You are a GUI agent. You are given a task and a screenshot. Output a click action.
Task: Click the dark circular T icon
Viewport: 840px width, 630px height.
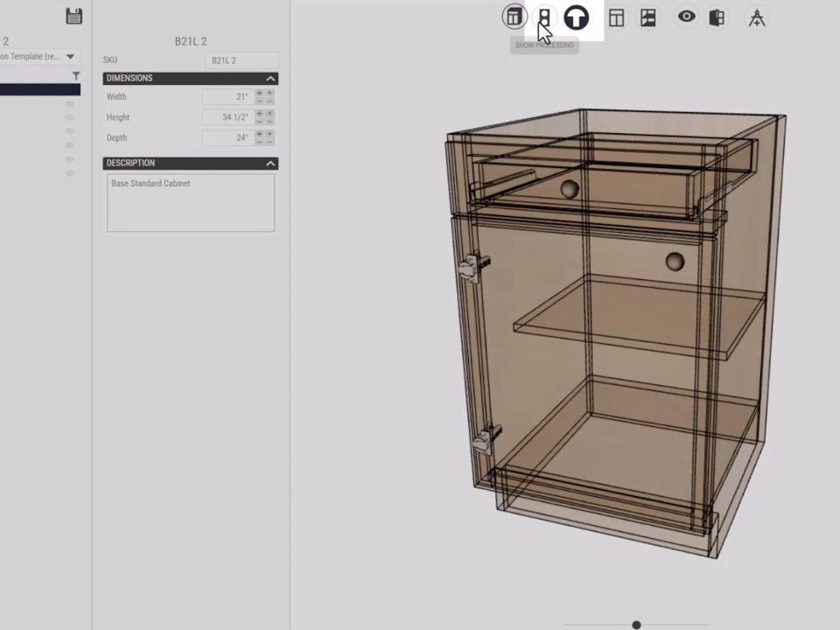(x=576, y=17)
